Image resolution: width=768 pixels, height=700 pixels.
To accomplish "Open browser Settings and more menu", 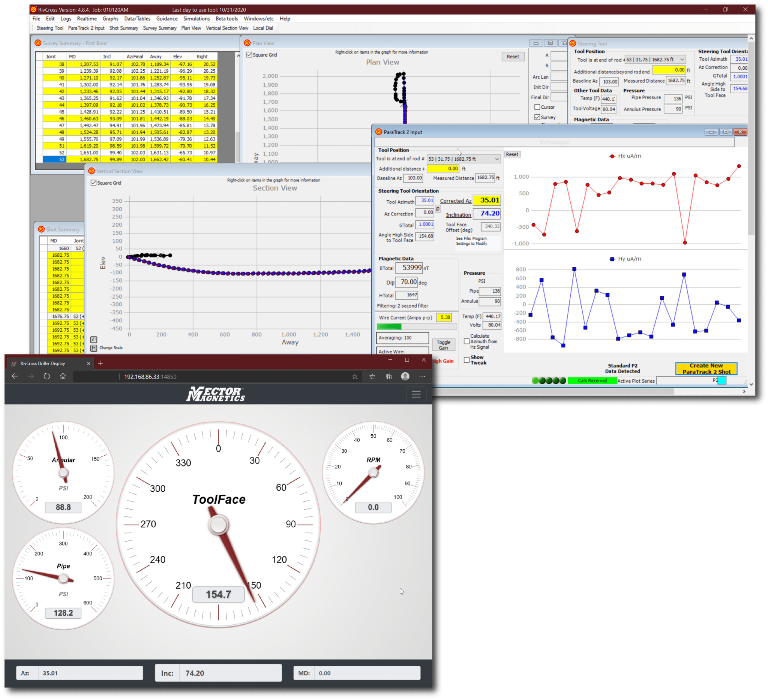I will click(x=422, y=377).
